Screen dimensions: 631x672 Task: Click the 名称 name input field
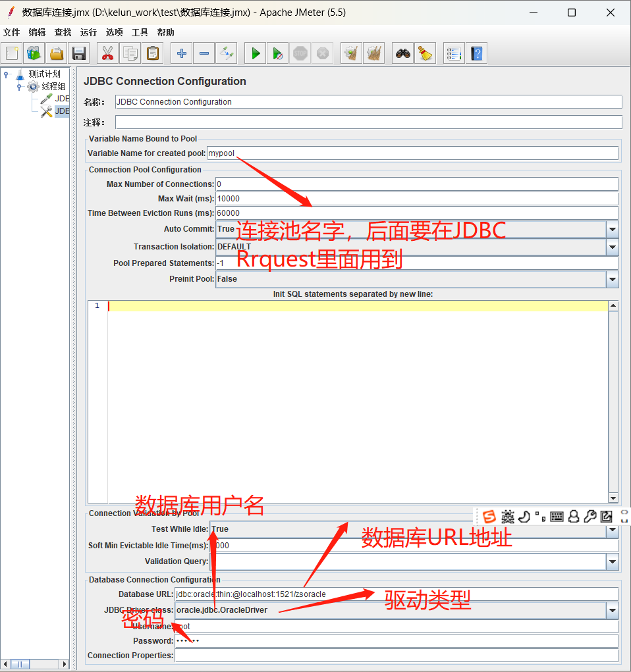pos(368,102)
